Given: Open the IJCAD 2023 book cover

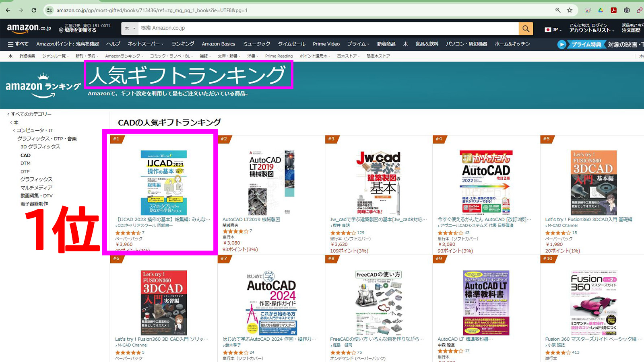Looking at the screenshot, I should [163, 183].
